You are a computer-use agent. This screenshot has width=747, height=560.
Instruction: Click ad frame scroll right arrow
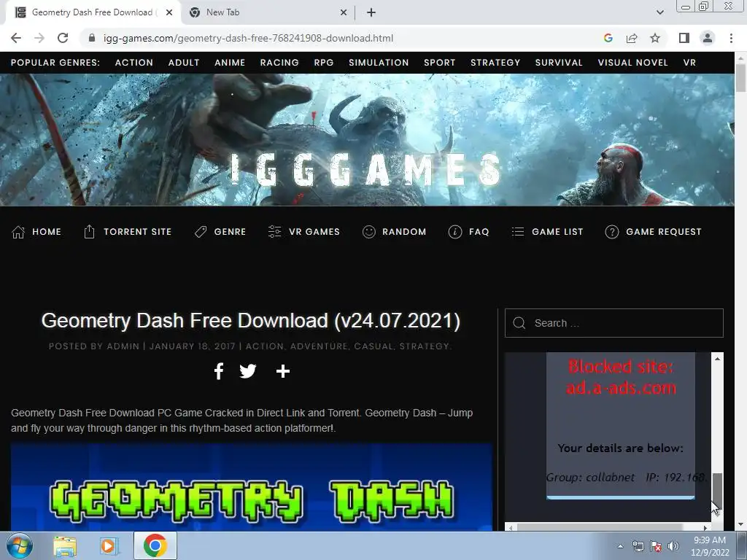[x=705, y=528]
